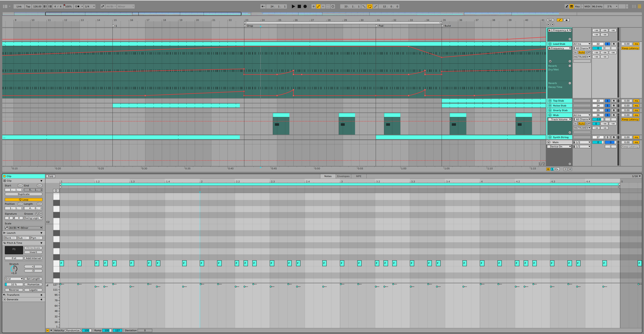Open the quantization 1/4 dropdown

[90, 7]
